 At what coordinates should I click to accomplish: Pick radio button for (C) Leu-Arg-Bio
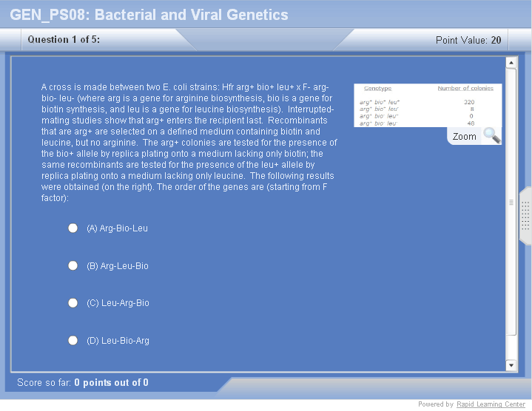73,303
